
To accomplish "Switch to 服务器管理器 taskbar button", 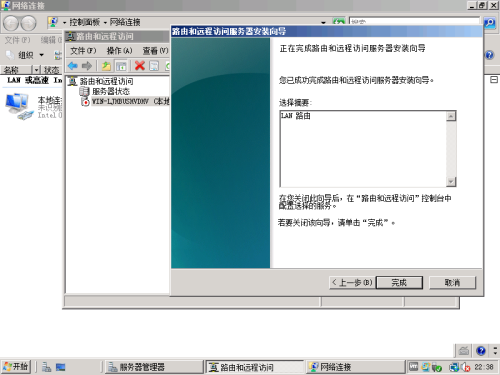I will (154, 367).
